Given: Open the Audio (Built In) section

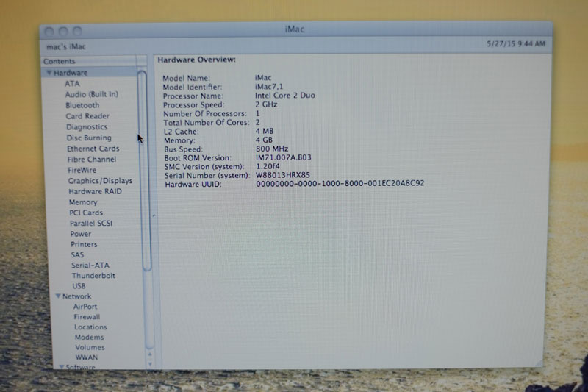Looking at the screenshot, I should pyautogui.click(x=91, y=94).
